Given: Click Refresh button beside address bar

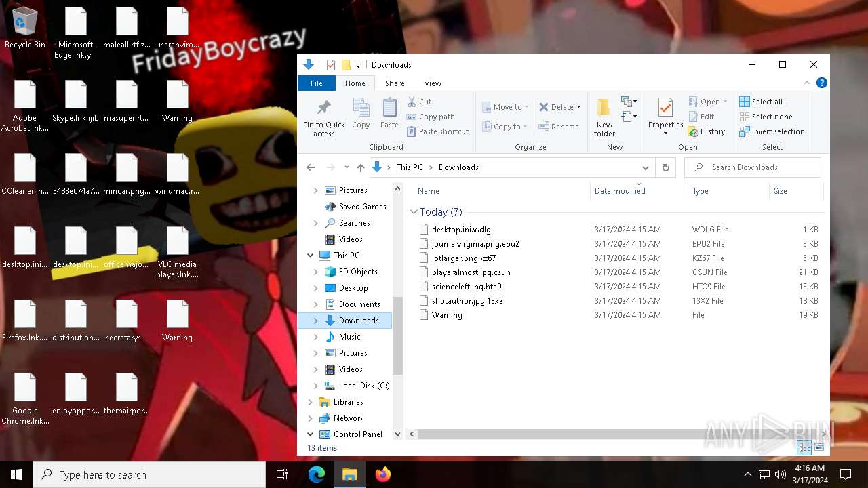Looking at the screenshot, I should 665,167.
